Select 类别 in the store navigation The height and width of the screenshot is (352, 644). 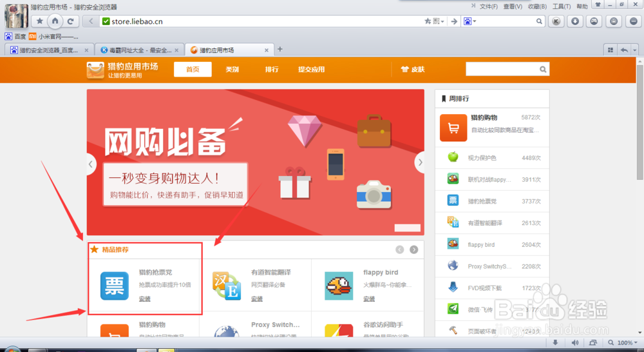pos(232,70)
